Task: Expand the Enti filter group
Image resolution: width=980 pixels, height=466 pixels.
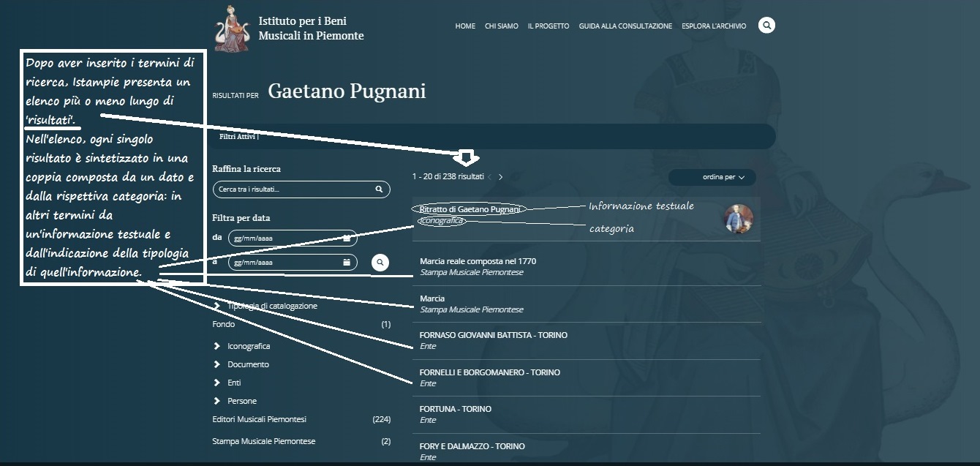Action: point(217,383)
